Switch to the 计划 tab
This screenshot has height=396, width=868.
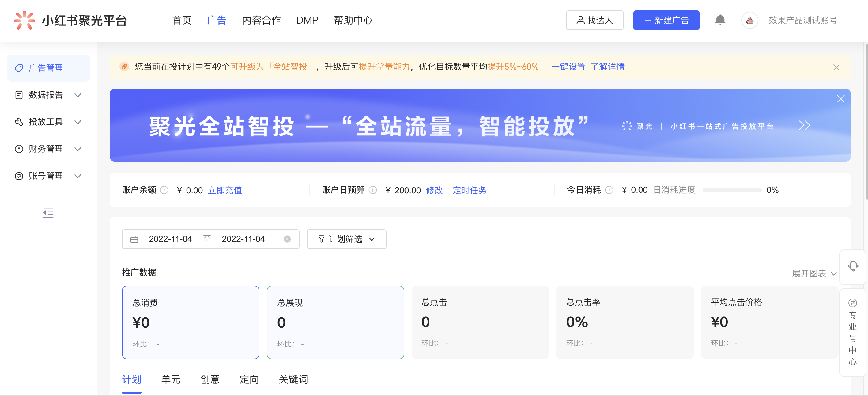coord(131,379)
